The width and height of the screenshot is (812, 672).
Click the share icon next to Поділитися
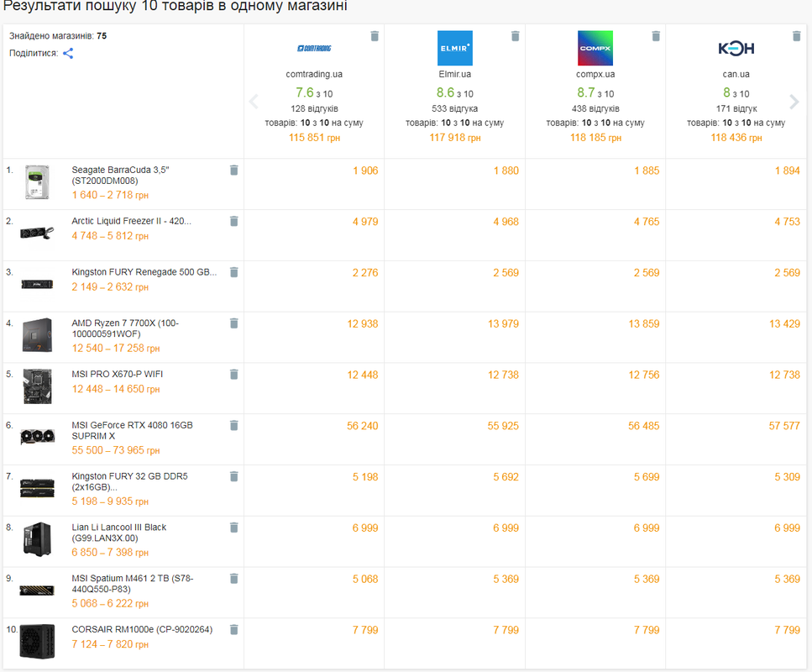tap(68, 54)
